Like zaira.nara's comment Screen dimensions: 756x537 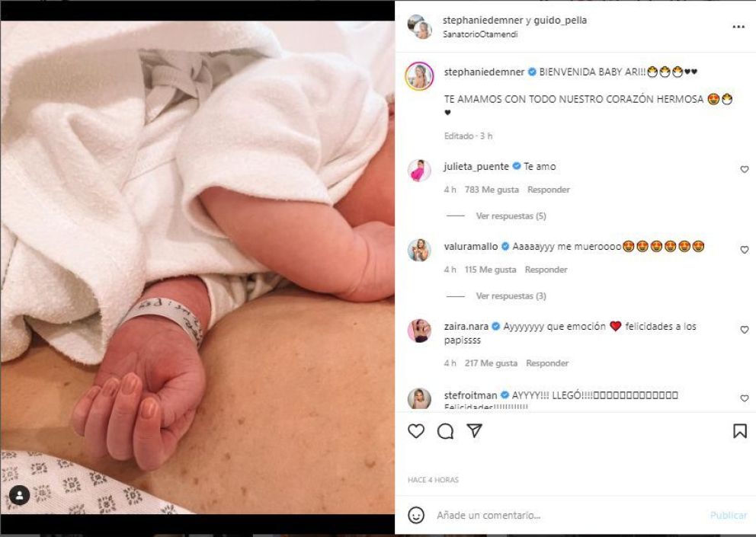745,330
